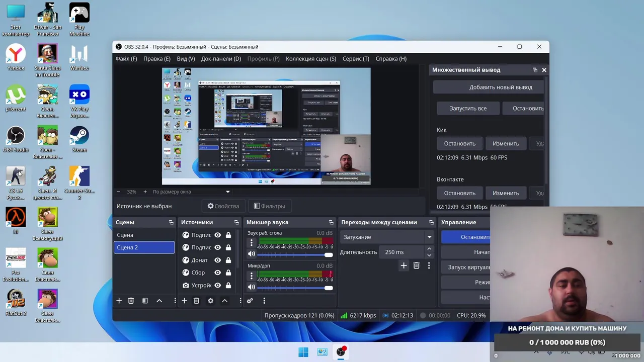Open OBS Studio desktop shortcut
644x362 pixels.
(16, 139)
